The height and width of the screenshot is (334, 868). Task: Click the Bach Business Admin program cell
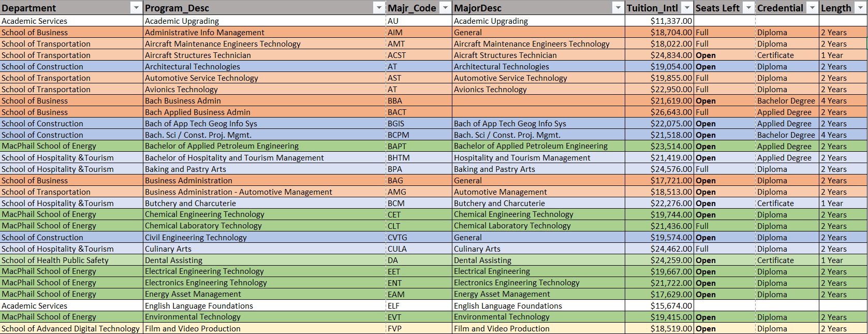point(183,101)
